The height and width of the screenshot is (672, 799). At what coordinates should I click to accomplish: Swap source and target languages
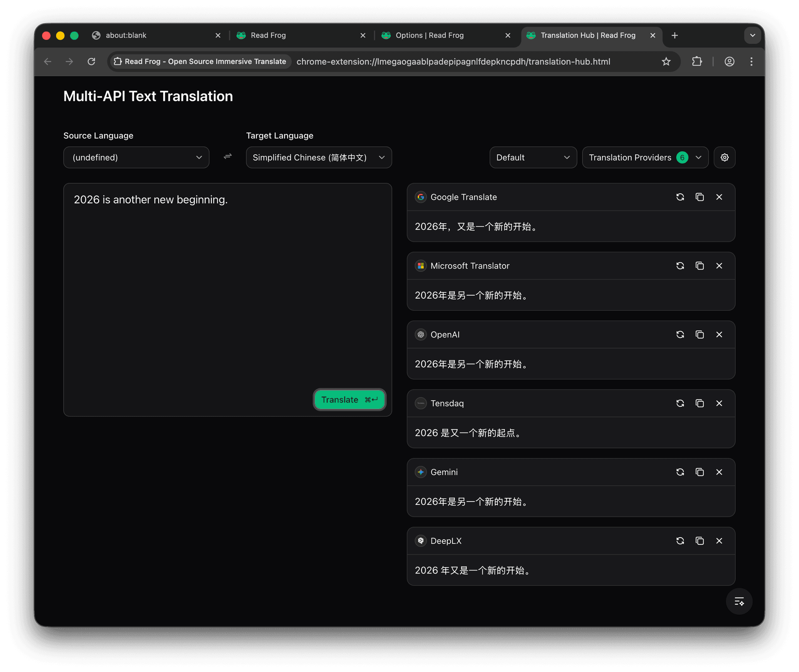pos(227,157)
